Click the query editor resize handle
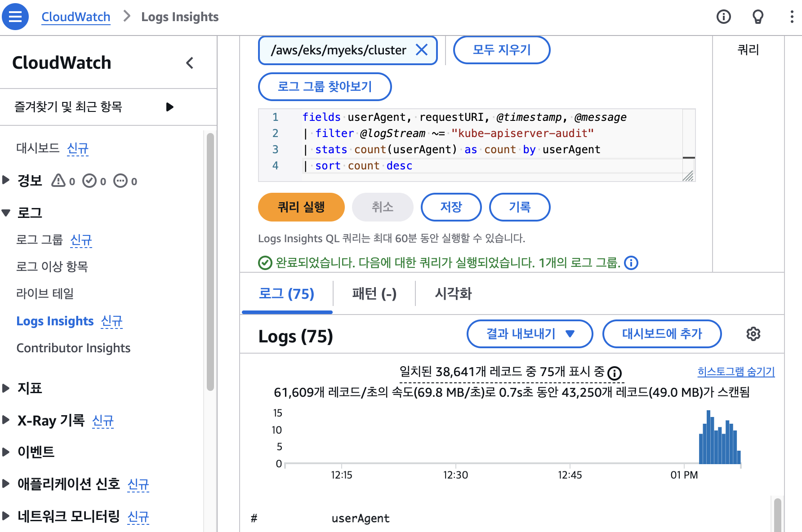The width and height of the screenshot is (802, 532). tap(688, 176)
